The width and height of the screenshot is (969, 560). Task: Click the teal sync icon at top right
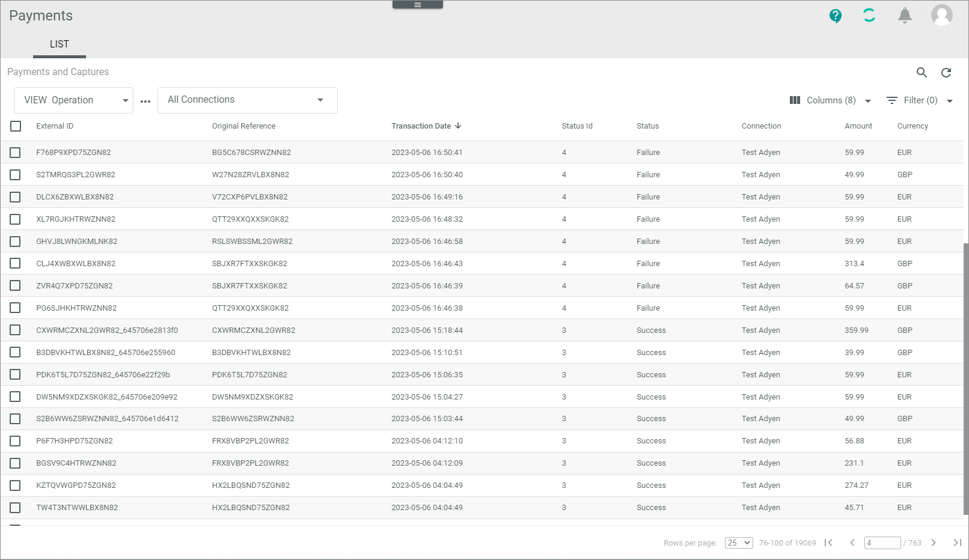pos(869,15)
